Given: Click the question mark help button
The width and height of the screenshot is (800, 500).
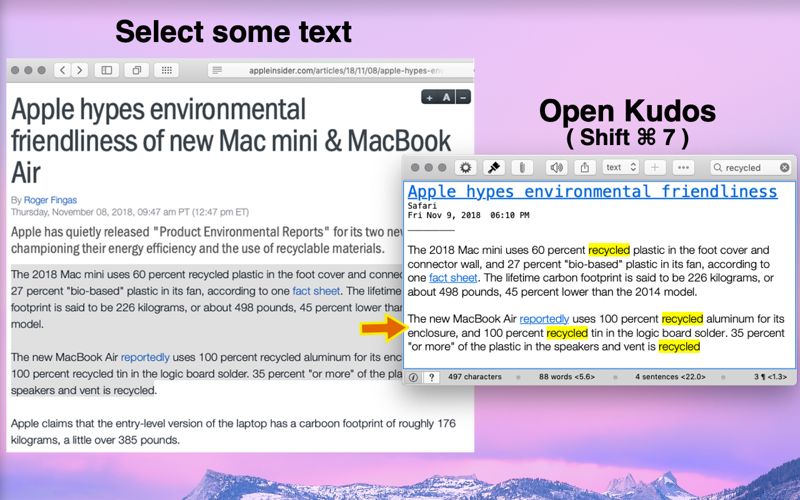Looking at the screenshot, I should 432,378.
